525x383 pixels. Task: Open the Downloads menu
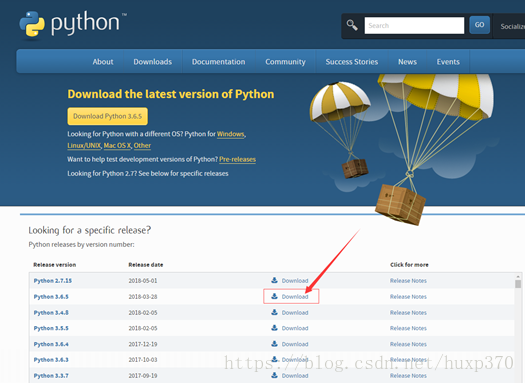pyautogui.click(x=153, y=62)
